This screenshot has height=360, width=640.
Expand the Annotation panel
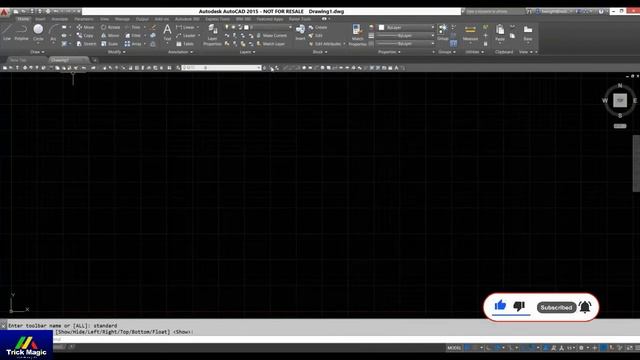[180, 52]
